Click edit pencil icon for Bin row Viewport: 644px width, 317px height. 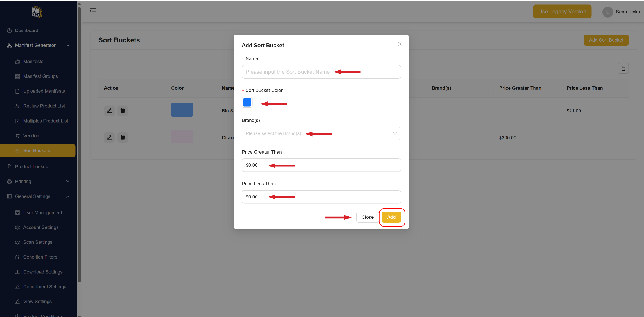pyautogui.click(x=109, y=110)
